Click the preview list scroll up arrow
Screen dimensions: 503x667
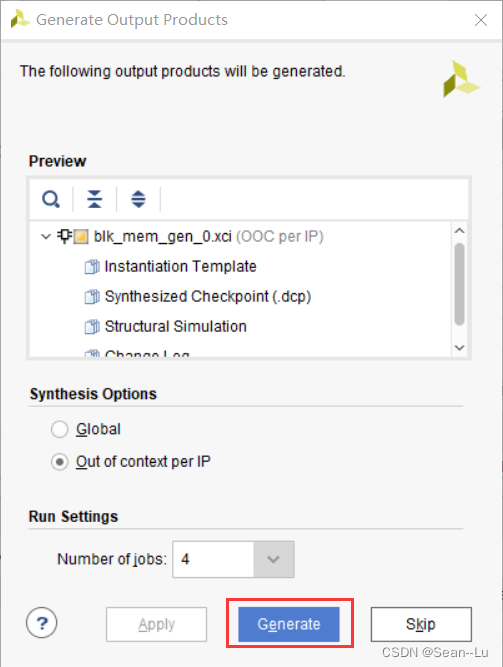(459, 231)
